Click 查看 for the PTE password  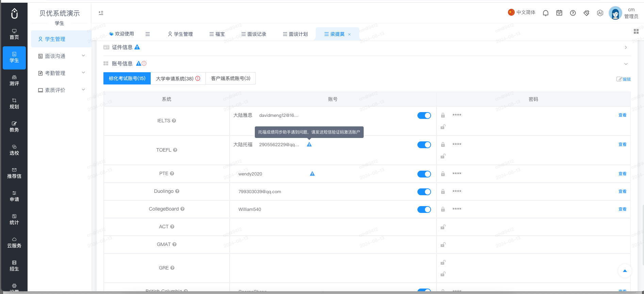pos(622,174)
